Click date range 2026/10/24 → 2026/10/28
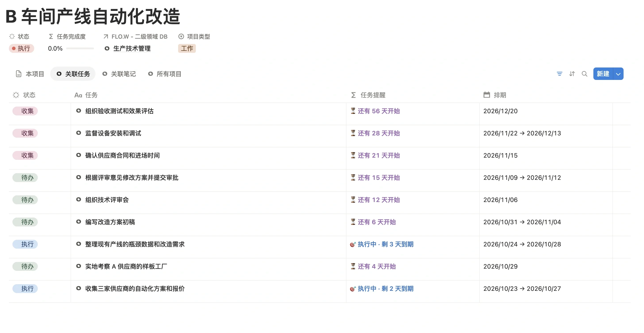 (522, 244)
